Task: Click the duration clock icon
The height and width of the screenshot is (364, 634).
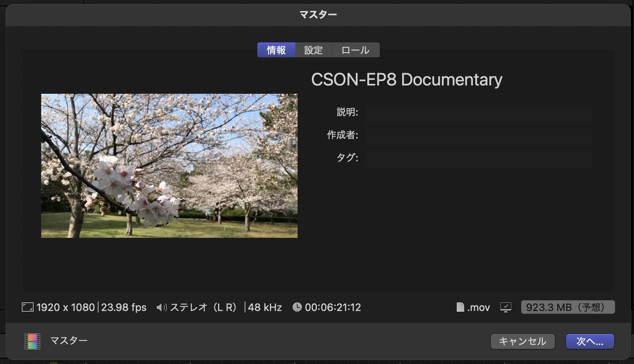Action: (297, 307)
